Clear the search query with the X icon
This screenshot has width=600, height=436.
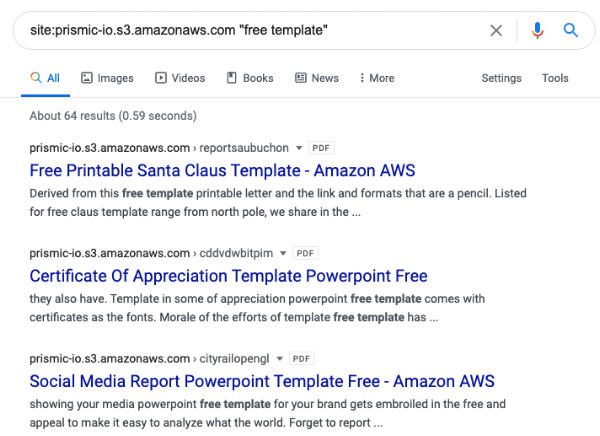496,30
